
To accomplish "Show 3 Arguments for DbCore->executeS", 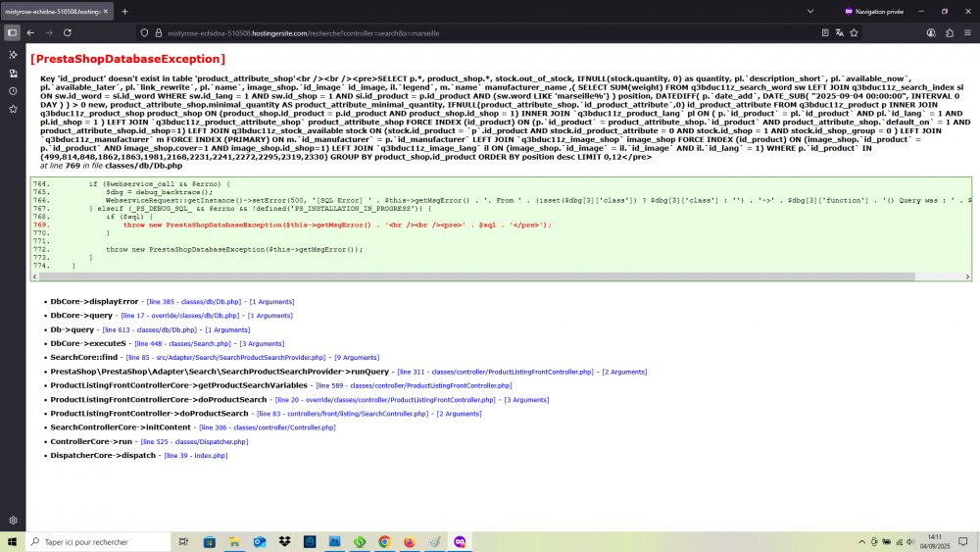I will pyautogui.click(x=262, y=344).
